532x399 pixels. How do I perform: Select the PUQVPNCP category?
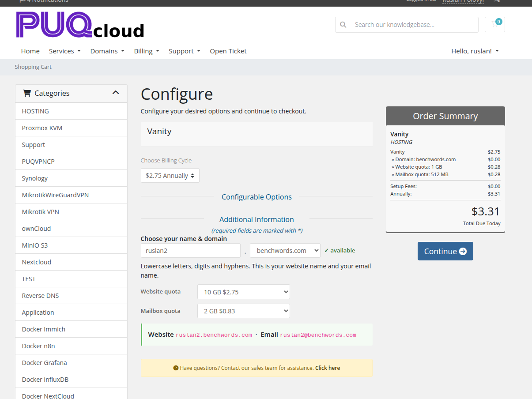(71, 162)
